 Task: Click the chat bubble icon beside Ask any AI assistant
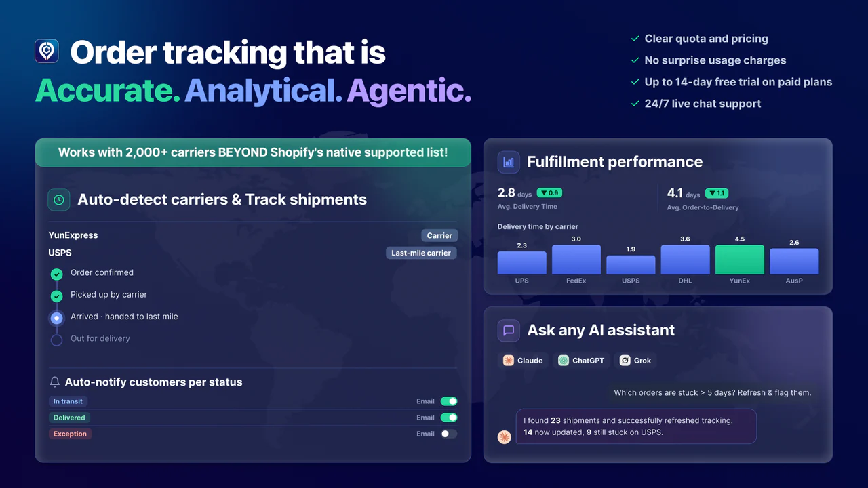(509, 331)
